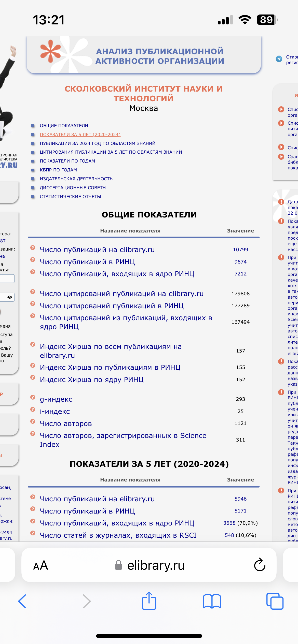Screen dimensions: 298x644
Task: Open the Safari share sheet icon
Action: (x=149, y=601)
